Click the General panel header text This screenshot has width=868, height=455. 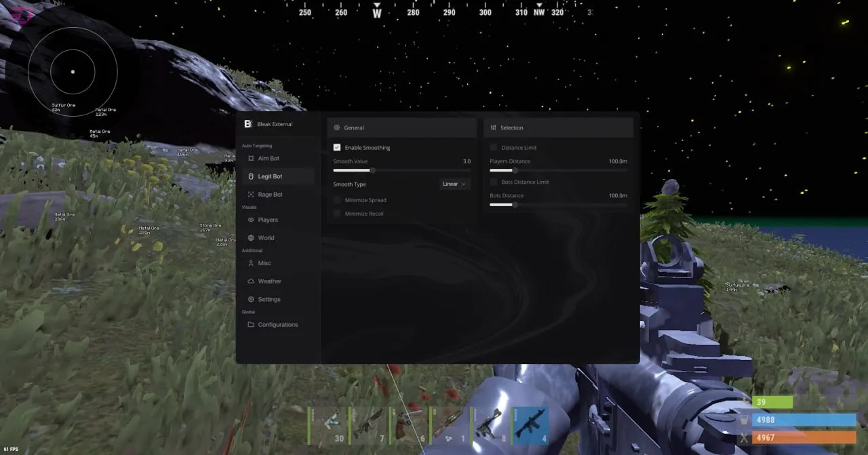coord(354,127)
